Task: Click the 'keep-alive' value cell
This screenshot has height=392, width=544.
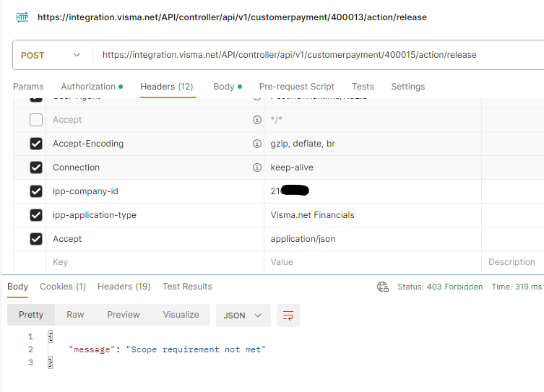Action: tap(373, 167)
